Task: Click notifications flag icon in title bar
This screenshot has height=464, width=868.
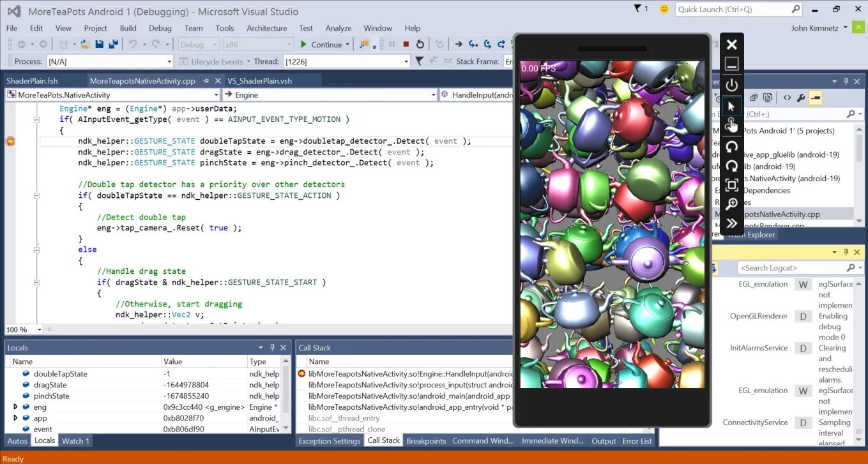Action: (637, 9)
